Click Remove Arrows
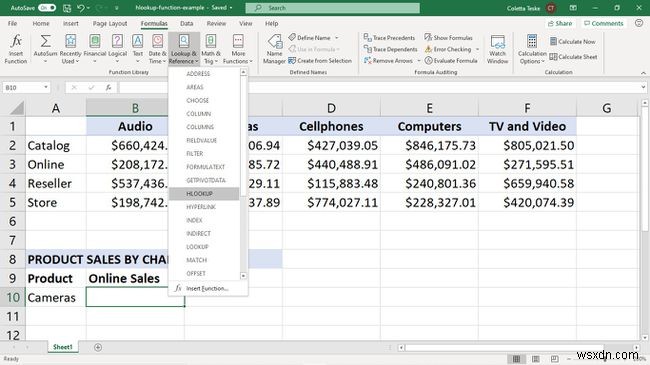The width and height of the screenshot is (650, 365). 388,61
